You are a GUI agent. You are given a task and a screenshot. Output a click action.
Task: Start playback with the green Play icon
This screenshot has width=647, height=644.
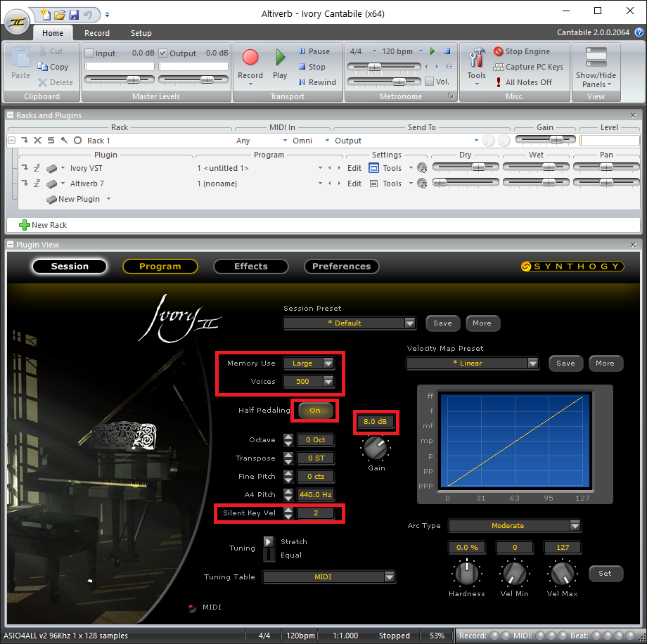(x=280, y=57)
